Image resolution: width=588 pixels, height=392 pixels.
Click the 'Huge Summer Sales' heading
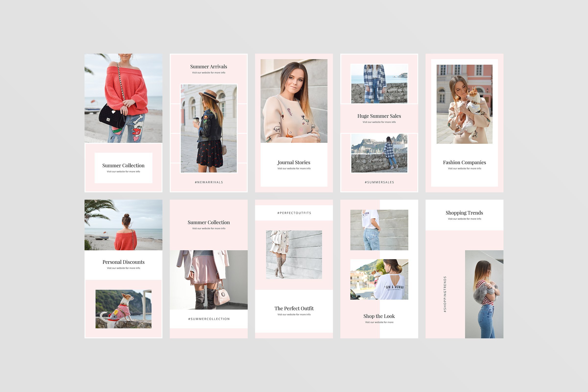pyautogui.click(x=379, y=116)
